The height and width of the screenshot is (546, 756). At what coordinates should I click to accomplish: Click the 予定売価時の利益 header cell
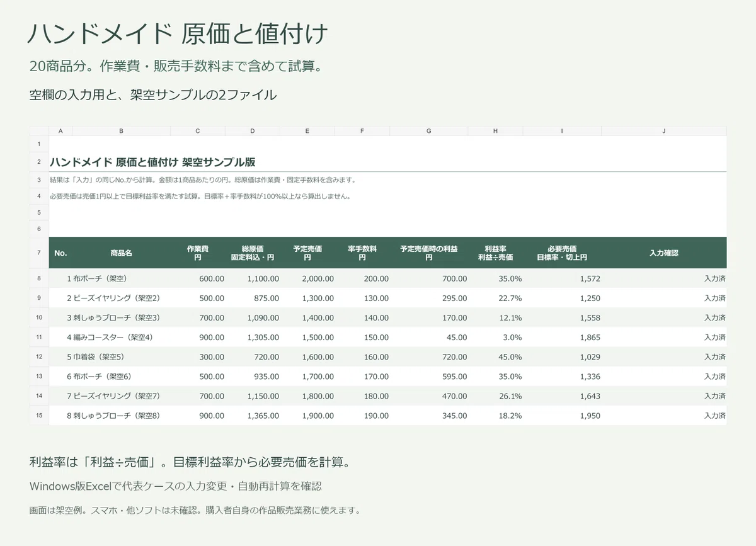pos(428,253)
